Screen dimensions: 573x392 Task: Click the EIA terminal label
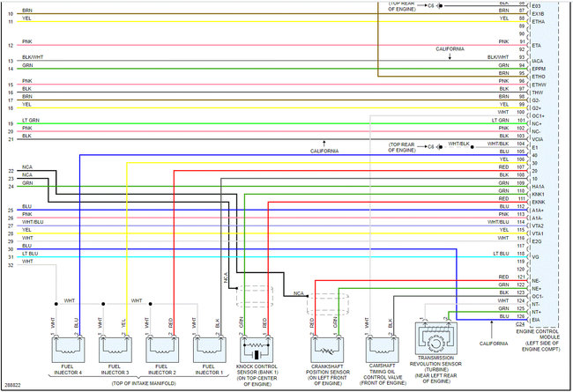pyautogui.click(x=536, y=320)
